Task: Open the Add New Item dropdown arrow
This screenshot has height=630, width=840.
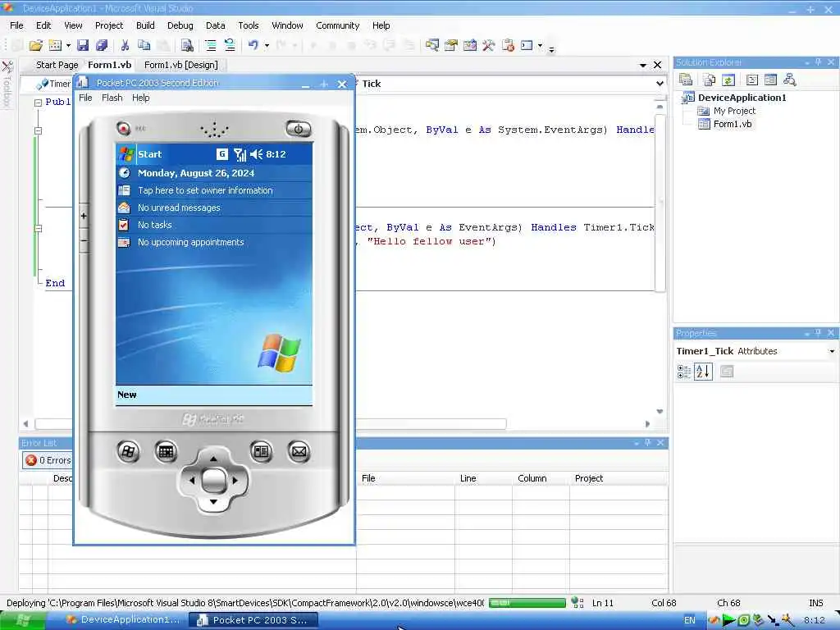Action: tap(68, 46)
